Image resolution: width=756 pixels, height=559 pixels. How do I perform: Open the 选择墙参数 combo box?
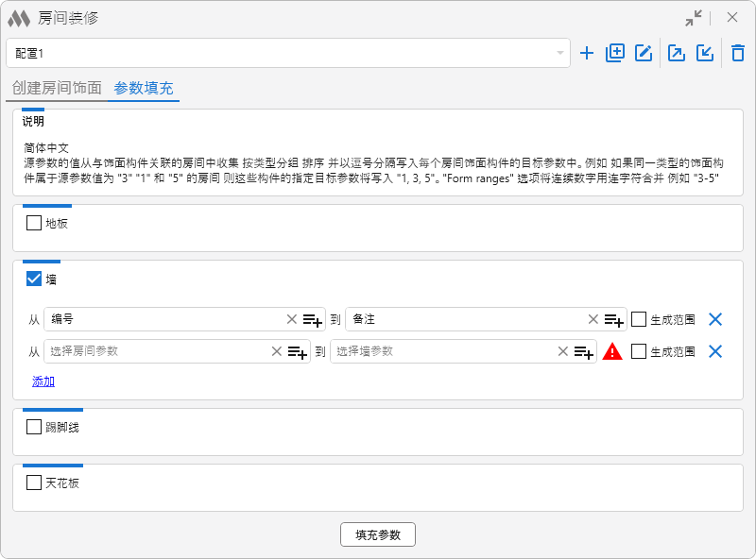coord(442,351)
